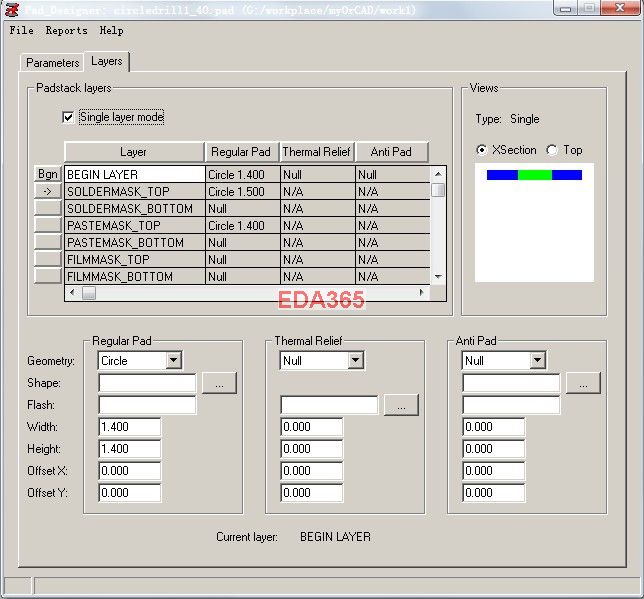Switch to the Parameters tab
644x599 pixels.
coord(53,63)
